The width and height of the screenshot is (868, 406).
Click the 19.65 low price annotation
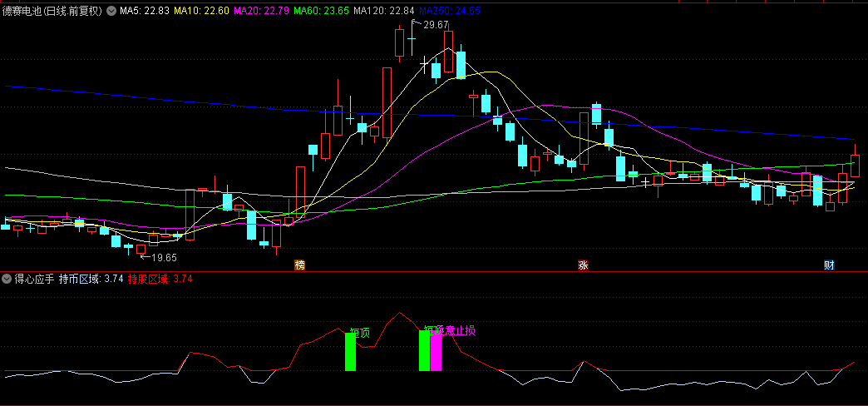click(164, 258)
